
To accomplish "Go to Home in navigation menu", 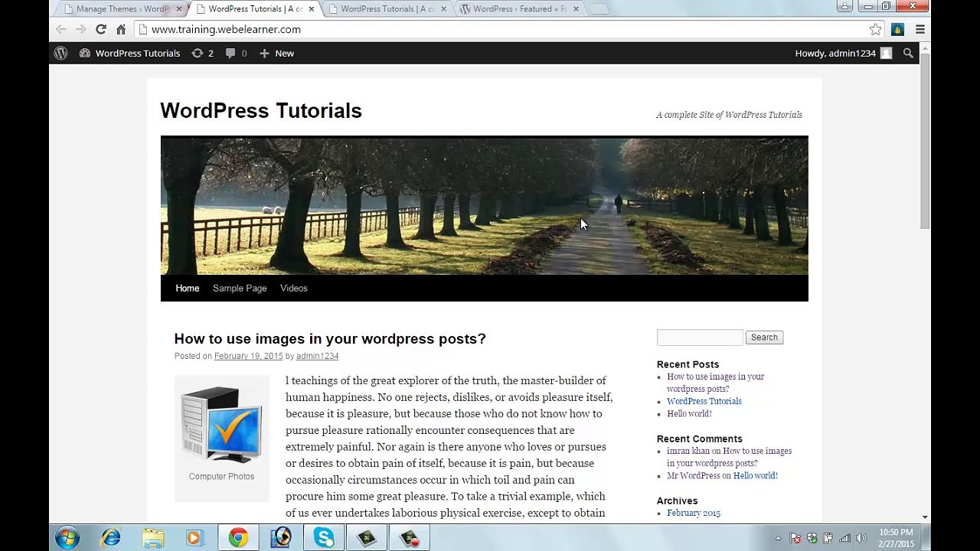I will (187, 288).
